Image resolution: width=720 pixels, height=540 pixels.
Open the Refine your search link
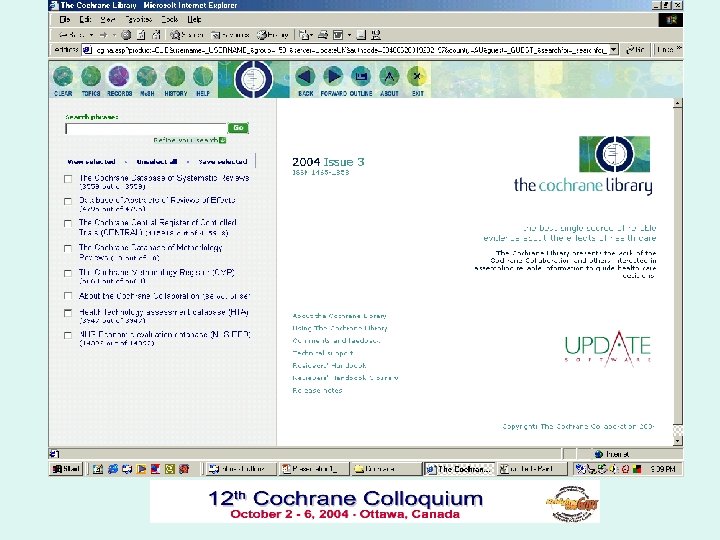click(x=186, y=140)
